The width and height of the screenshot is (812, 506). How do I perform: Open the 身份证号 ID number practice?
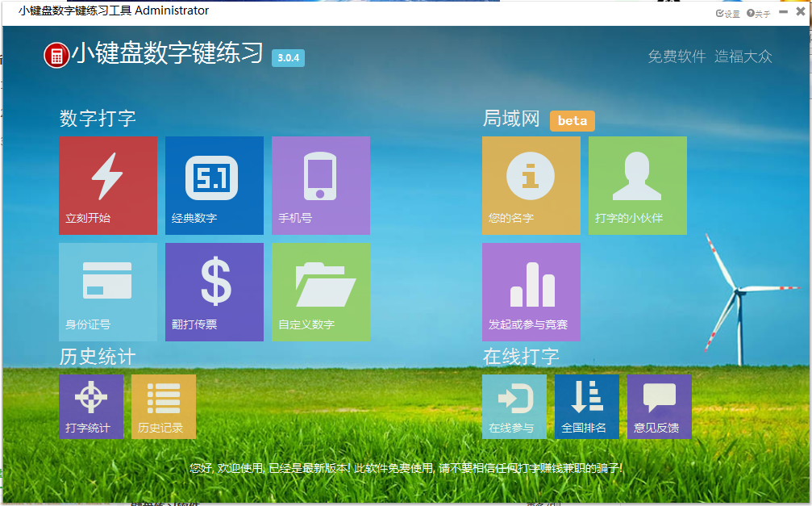[108, 292]
